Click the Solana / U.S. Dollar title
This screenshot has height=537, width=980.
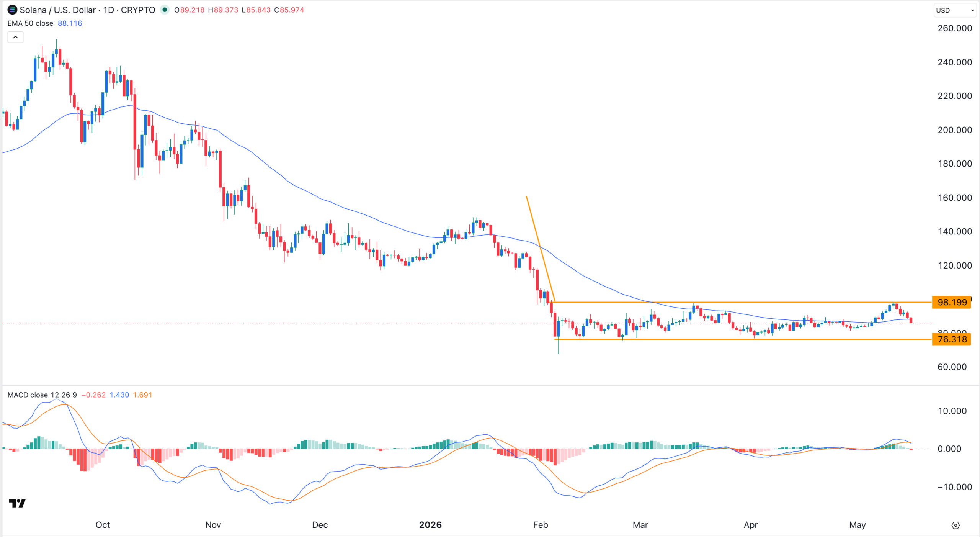(57, 10)
